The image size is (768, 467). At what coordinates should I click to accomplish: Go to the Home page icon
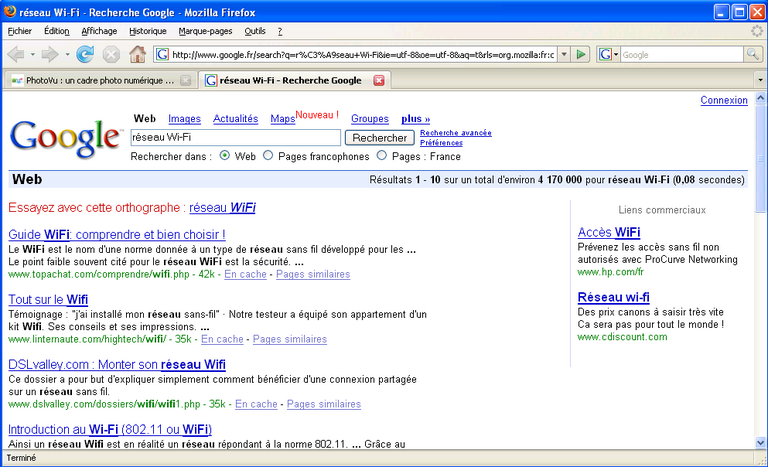pos(138,54)
